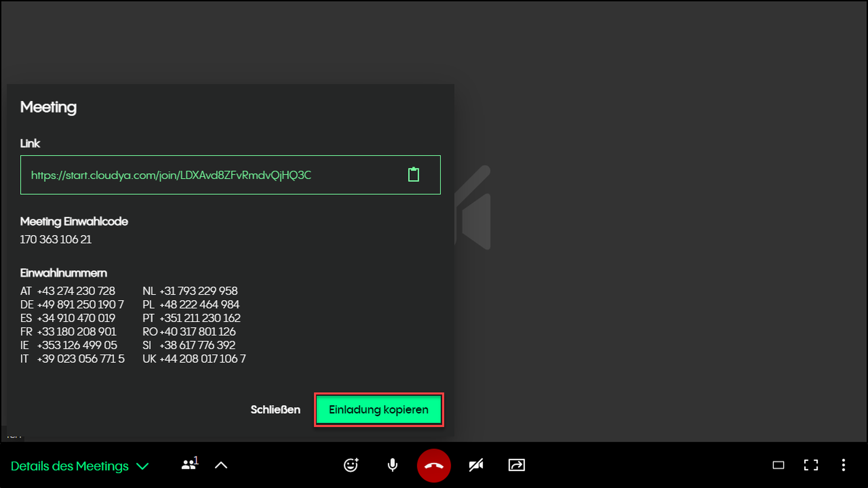Copy meeting link with clipboard icon
Viewport: 868px width, 488px height.
tap(413, 175)
